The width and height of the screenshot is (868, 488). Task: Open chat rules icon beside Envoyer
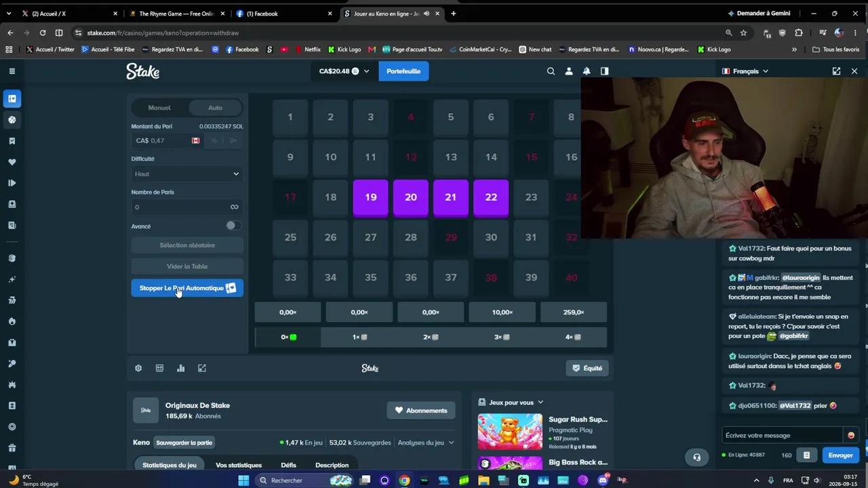tap(806, 455)
